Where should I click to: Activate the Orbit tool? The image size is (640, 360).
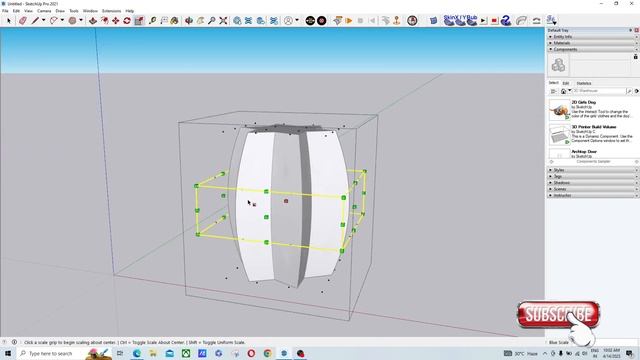pos(189,20)
